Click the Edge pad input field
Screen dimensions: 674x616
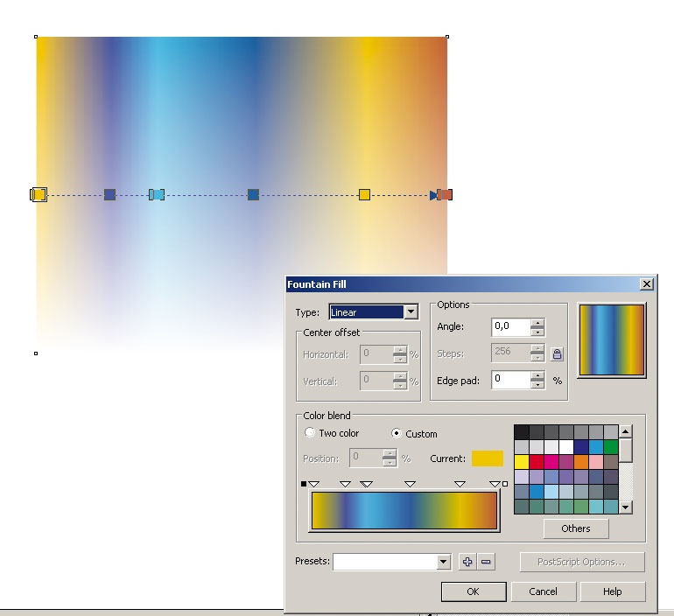point(511,380)
